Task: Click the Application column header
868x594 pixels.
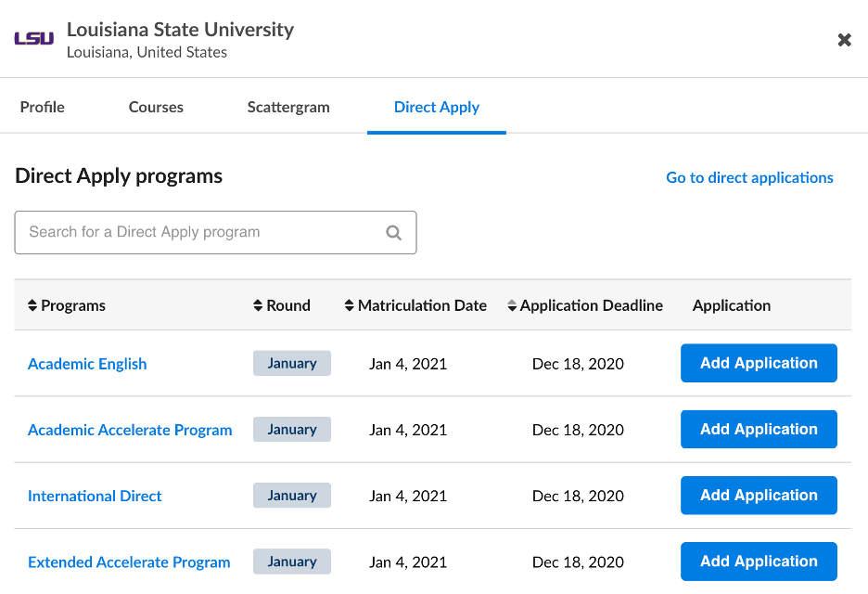Action: pos(732,305)
